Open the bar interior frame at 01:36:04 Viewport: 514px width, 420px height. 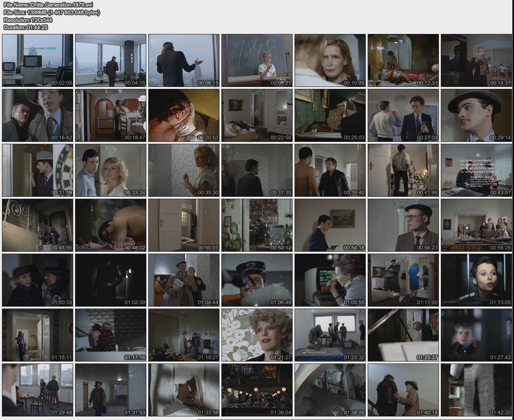tap(257, 390)
